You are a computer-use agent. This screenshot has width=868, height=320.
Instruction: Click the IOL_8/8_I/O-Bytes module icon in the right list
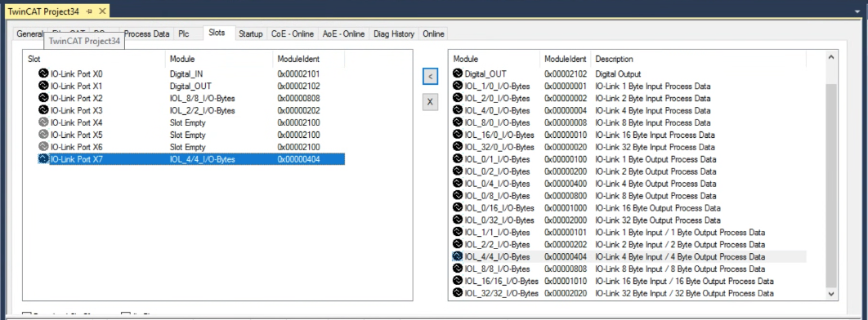click(457, 269)
